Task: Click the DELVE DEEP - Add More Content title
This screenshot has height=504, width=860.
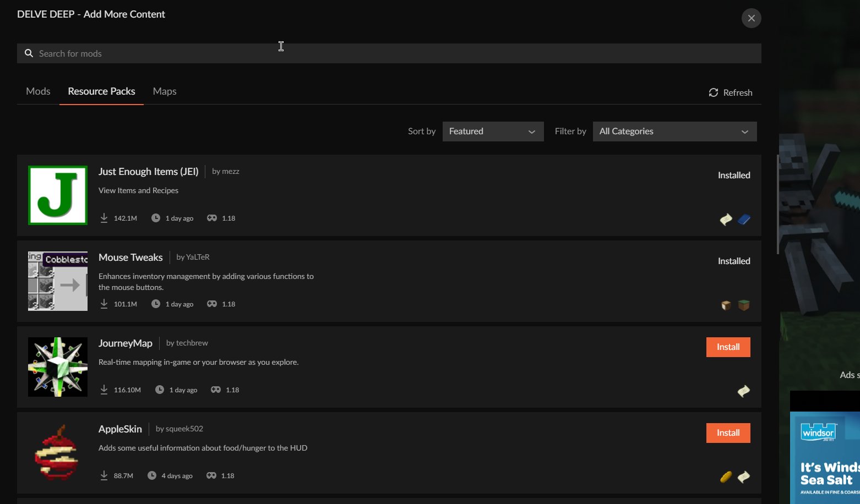Action: coord(91,14)
